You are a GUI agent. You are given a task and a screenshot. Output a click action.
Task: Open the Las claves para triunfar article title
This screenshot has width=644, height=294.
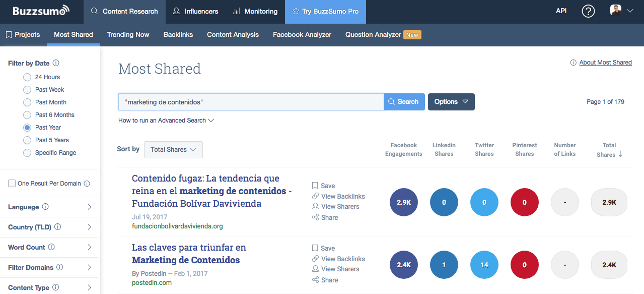coord(189,254)
